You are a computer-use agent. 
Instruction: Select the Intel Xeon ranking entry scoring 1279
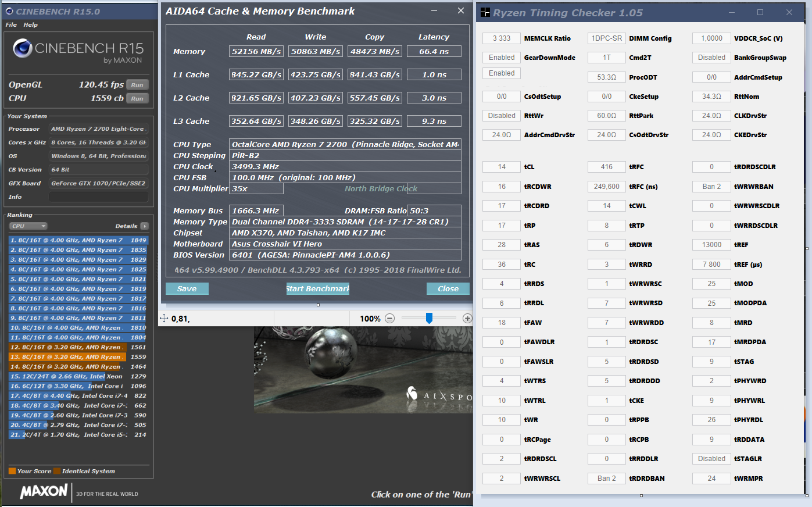coord(78,376)
